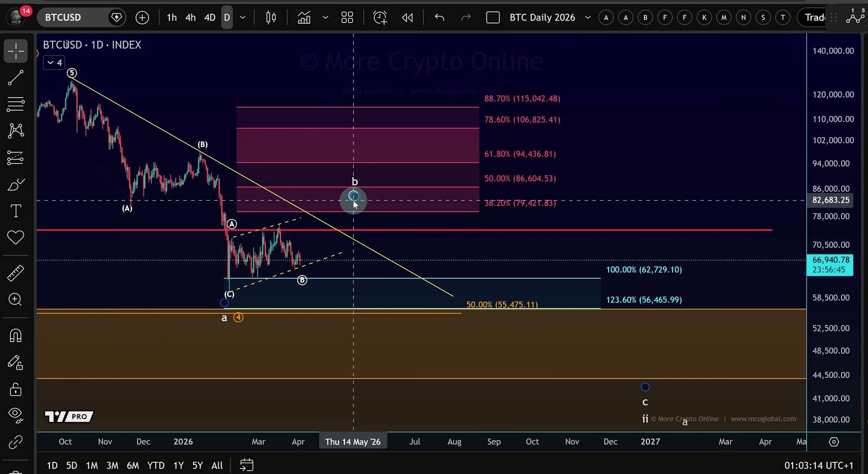Screen dimensions: 868x474
Task: Open the timezone clock 01:03:14 UTC+1
Action: 819,465
